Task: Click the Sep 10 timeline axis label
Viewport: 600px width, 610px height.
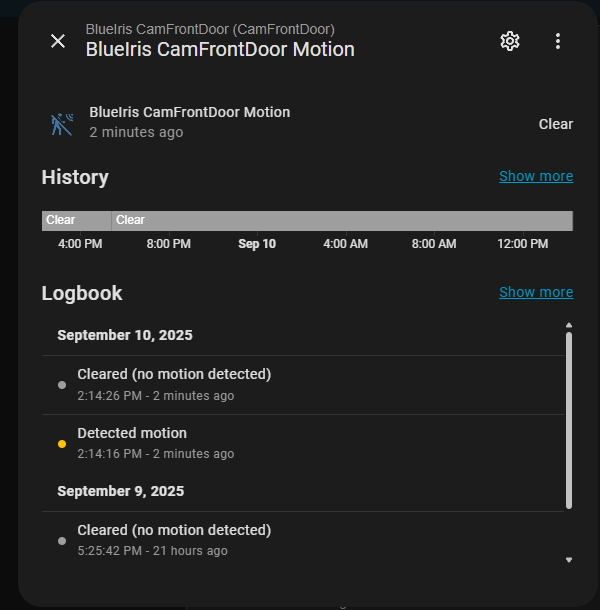Action: (257, 244)
